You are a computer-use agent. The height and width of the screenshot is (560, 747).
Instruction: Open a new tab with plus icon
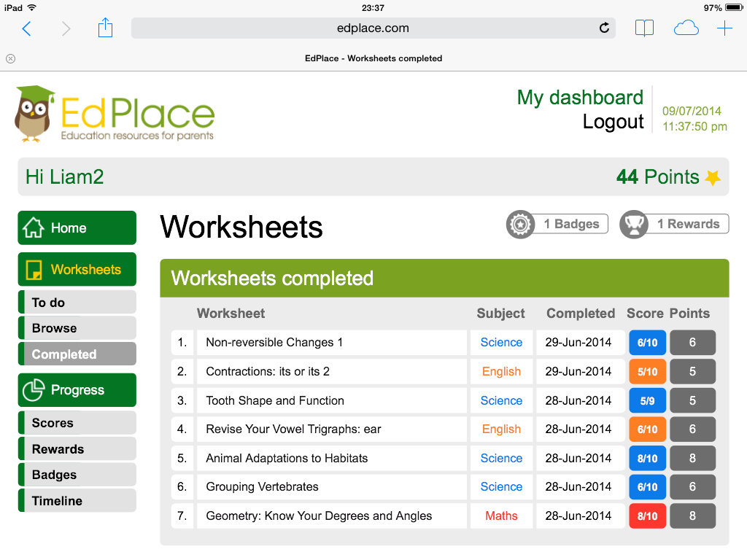[x=724, y=28]
